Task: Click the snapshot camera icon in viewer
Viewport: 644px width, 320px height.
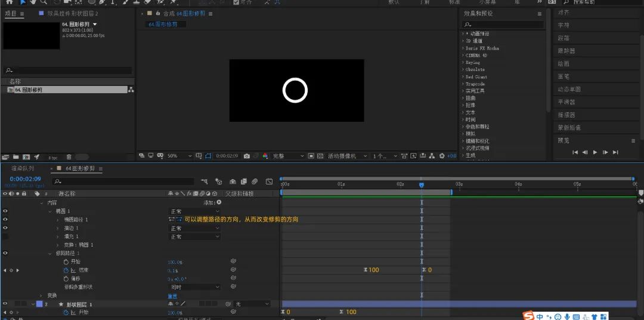Action: (246, 156)
